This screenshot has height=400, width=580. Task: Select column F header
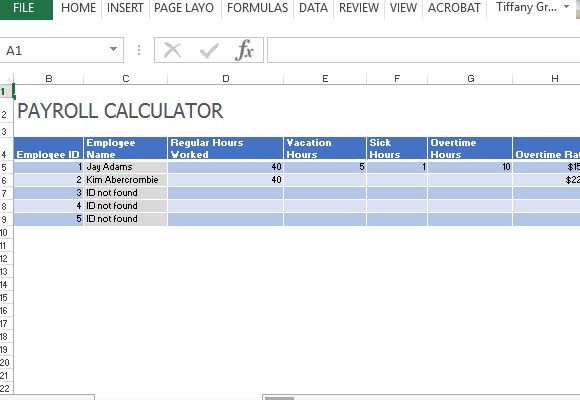tap(397, 78)
